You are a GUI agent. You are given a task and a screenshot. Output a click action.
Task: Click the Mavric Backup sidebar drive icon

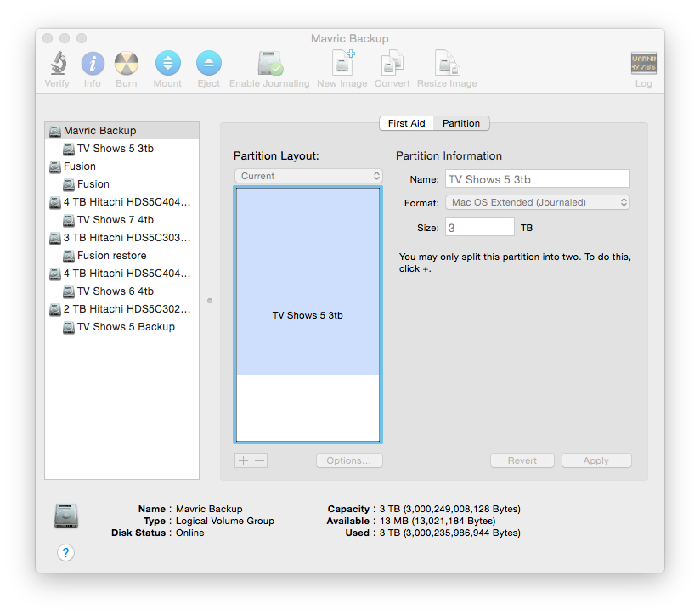[55, 131]
